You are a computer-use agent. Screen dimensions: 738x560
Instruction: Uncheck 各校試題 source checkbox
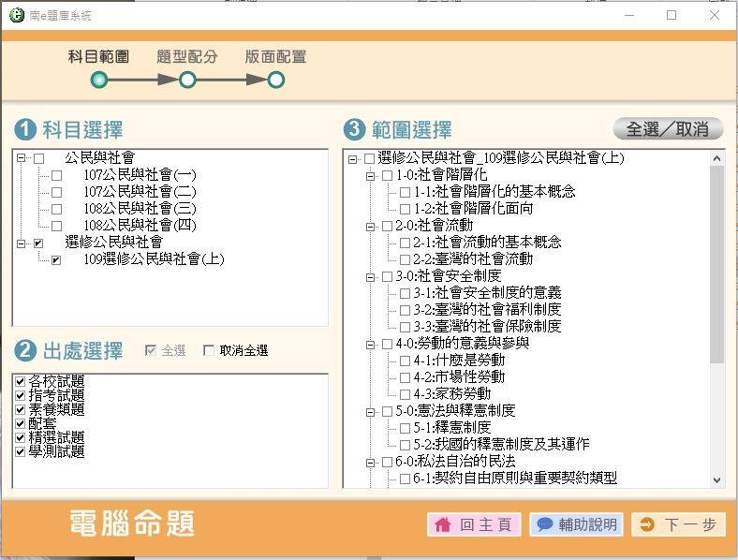tap(21, 381)
